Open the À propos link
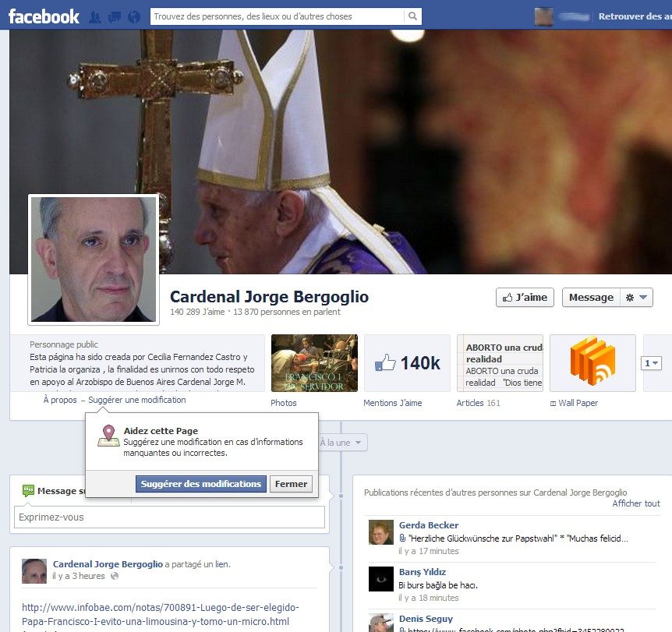Viewport: 672px width, 632px height. pyautogui.click(x=60, y=400)
